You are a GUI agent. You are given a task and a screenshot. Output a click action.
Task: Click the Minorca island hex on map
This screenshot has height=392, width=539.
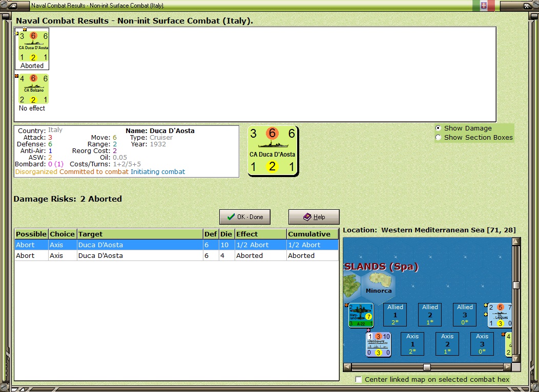(x=379, y=287)
